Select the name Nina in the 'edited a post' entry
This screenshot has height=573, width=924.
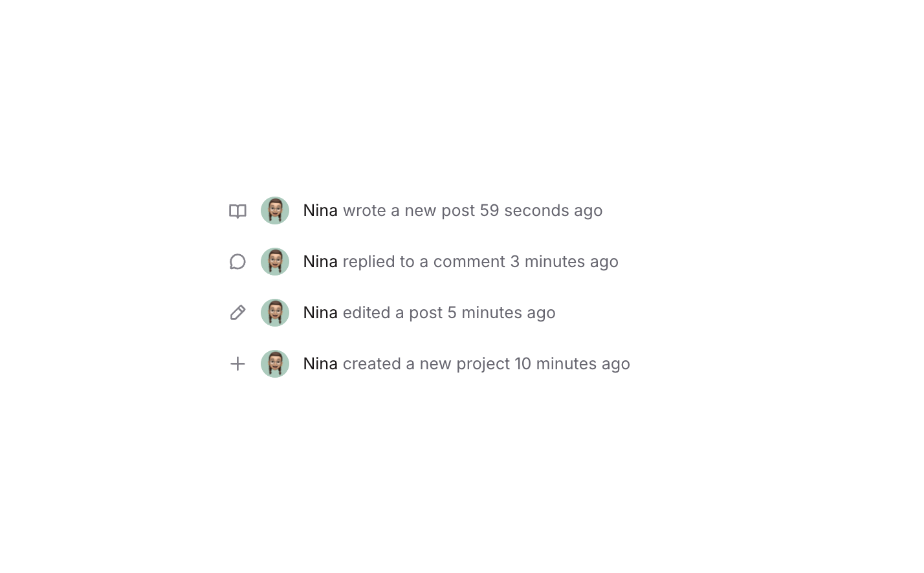[320, 313]
